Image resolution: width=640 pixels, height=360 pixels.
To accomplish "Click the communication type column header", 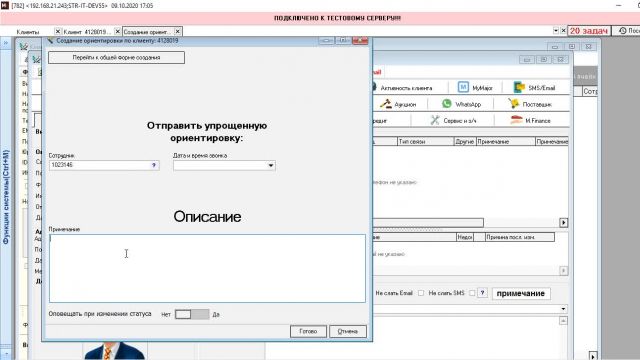I will [x=425, y=142].
